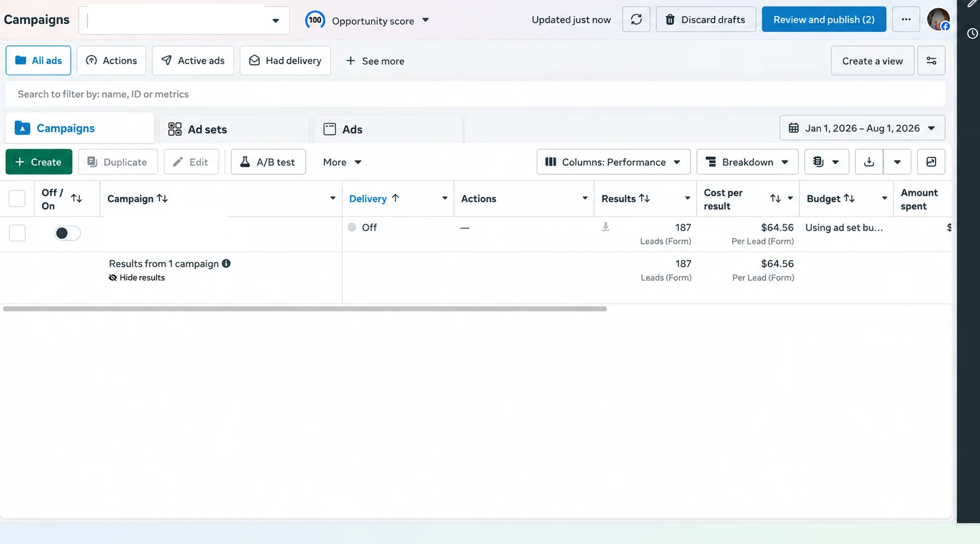Check the select-all header checkbox
This screenshot has width=980, height=544.
pos(17,199)
